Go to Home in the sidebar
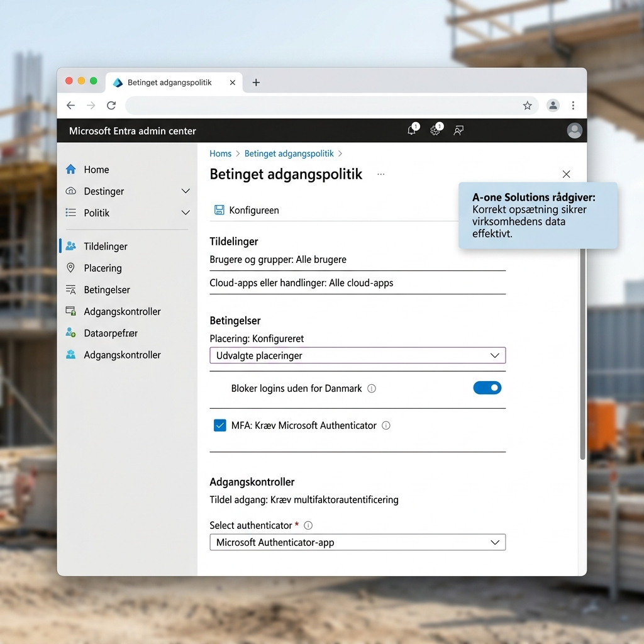The height and width of the screenshot is (644, 644). coord(96,170)
